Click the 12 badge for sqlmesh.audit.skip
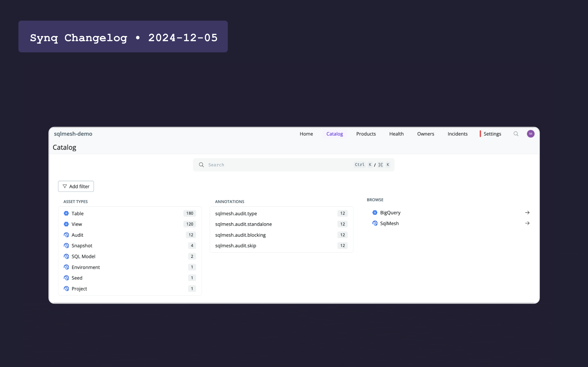 click(342, 246)
